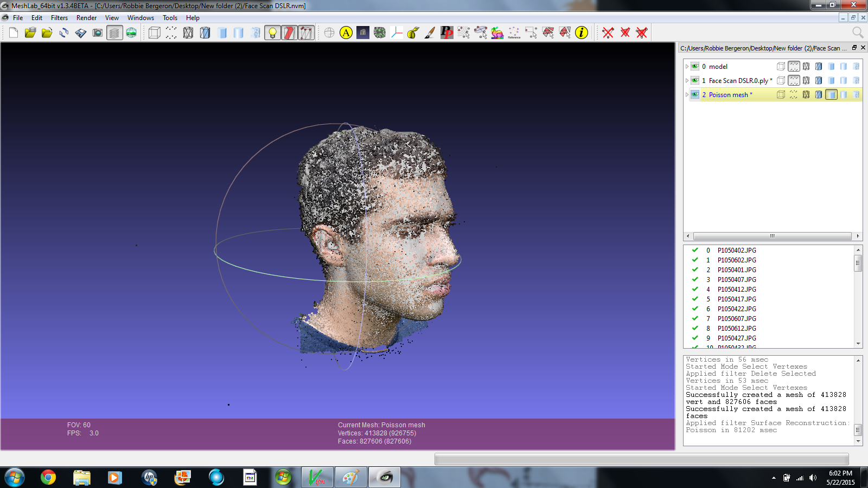
Task: Click the horizontal scrollbar of the layer list
Action: click(x=773, y=236)
